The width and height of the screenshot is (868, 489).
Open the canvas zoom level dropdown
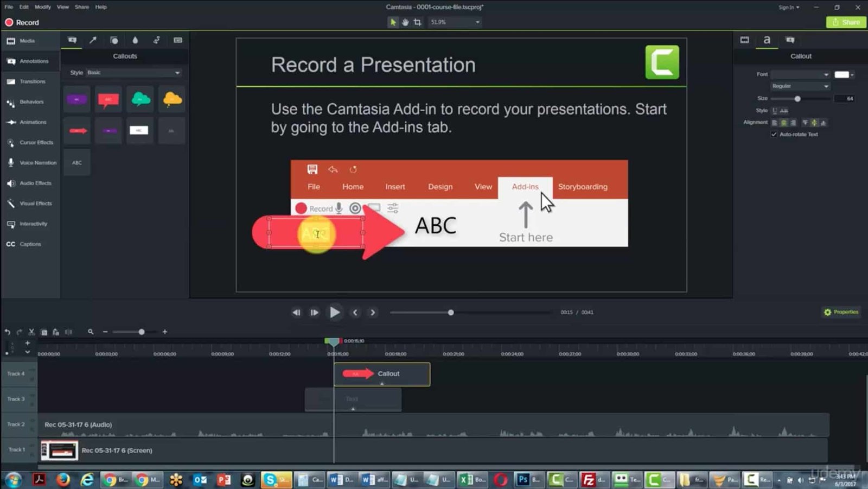(x=455, y=22)
